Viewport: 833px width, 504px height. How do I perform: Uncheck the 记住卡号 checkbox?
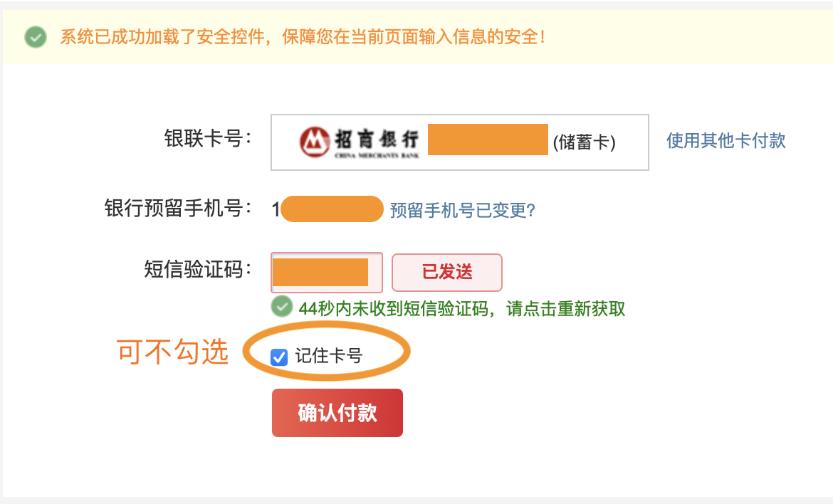280,357
